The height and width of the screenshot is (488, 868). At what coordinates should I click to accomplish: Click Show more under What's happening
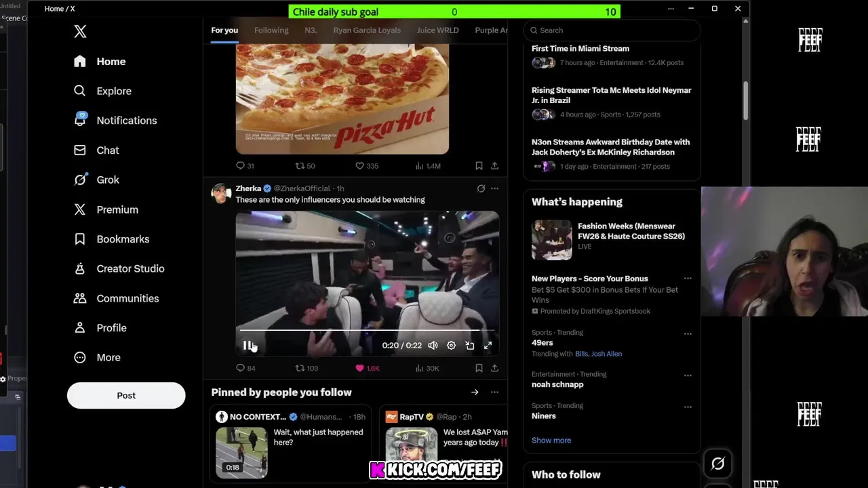[551, 441]
